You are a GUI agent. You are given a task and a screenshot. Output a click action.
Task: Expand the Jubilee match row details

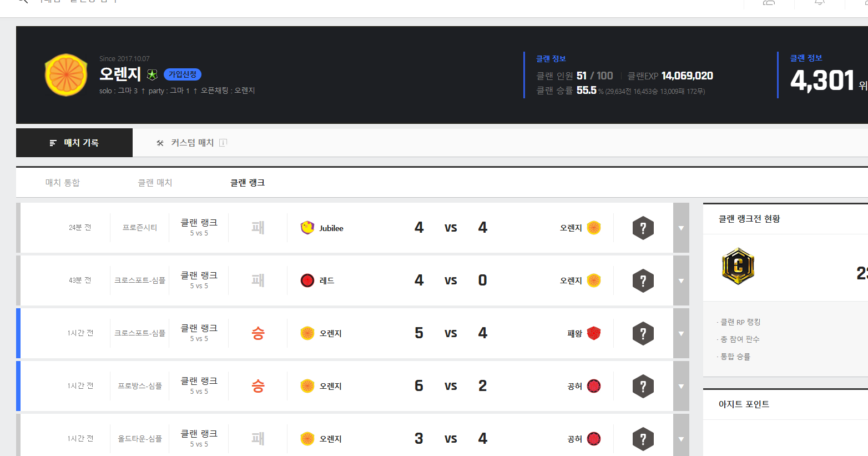click(x=681, y=228)
